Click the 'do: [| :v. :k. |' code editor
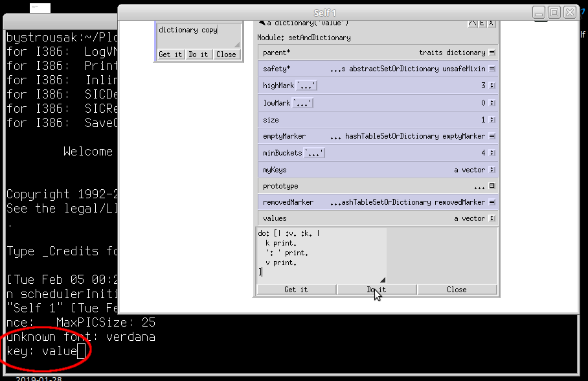Image resolution: width=588 pixels, height=381 pixels. click(x=321, y=255)
